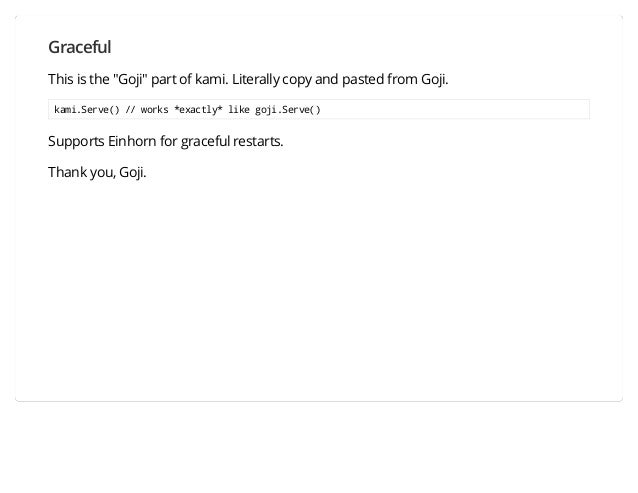Click the word "works" in the code

pyautogui.click(x=155, y=110)
